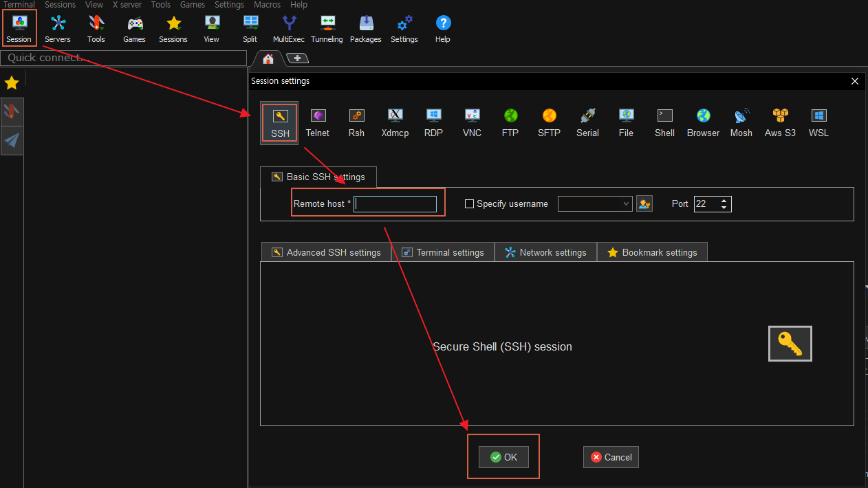Select the RDP session type
Screen dimensions: 868x488
(433, 124)
